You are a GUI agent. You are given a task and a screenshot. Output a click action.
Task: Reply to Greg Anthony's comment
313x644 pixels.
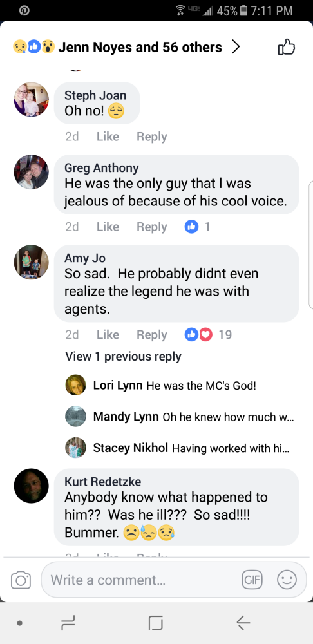(151, 227)
